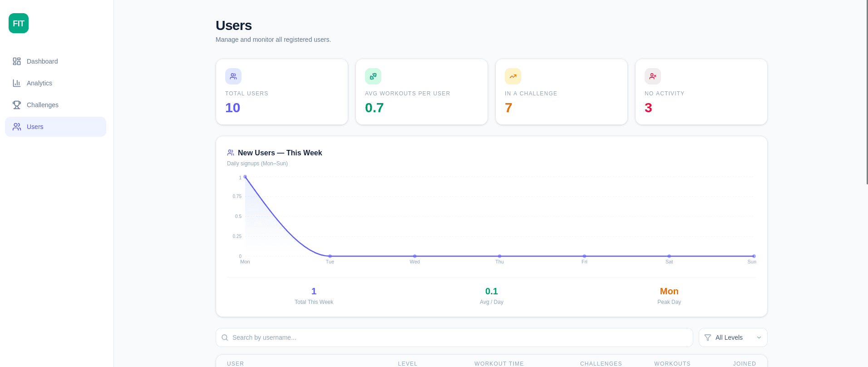Click the Avg Workouts value 0.7
Viewport: 868px width, 367px height.
point(375,108)
